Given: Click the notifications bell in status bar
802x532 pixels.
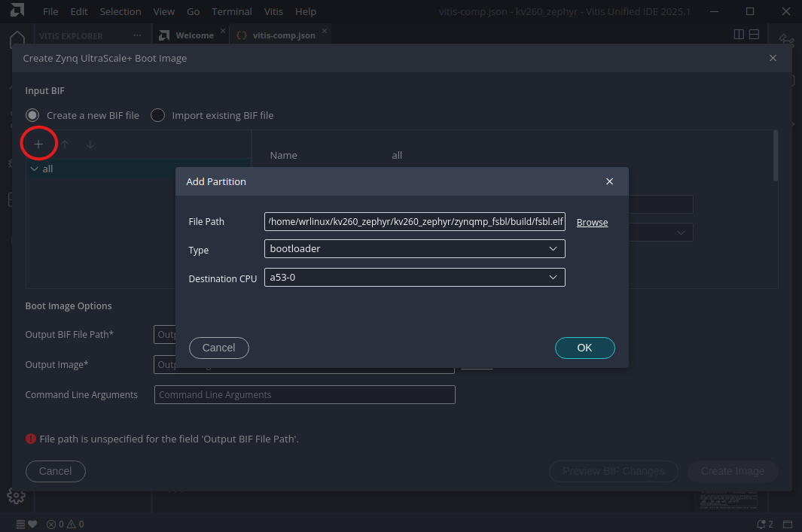Looking at the screenshot, I should pos(764,524).
